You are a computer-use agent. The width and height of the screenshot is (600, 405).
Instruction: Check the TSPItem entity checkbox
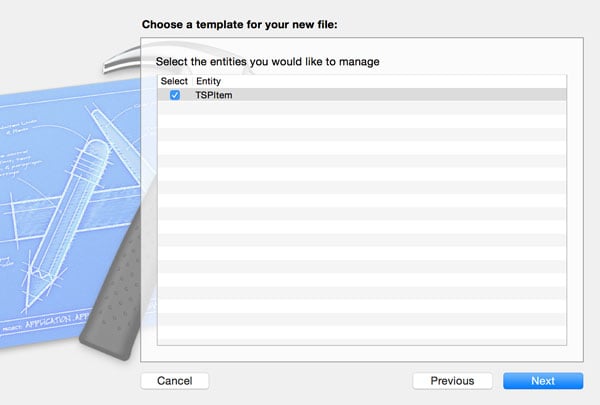click(175, 95)
